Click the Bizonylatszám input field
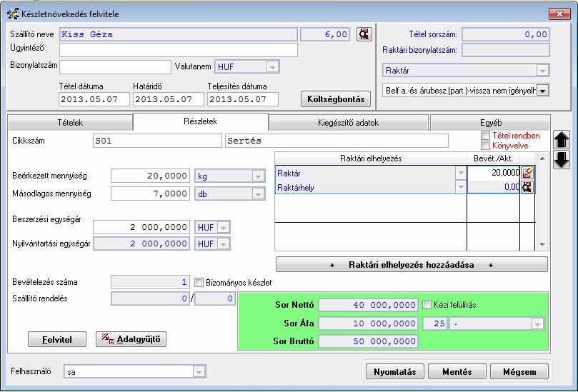 pyautogui.click(x=115, y=67)
